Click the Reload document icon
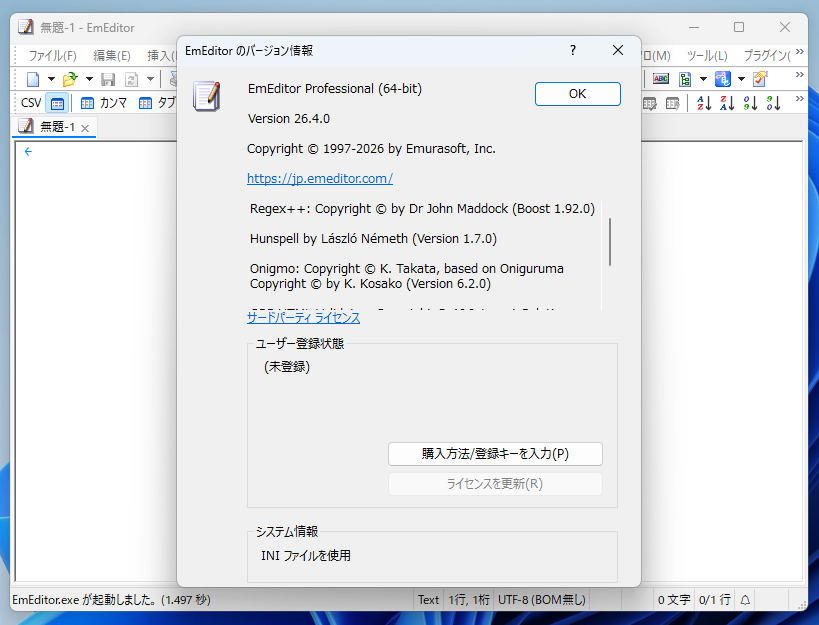Screen dimensions: 819x625 point(132,79)
